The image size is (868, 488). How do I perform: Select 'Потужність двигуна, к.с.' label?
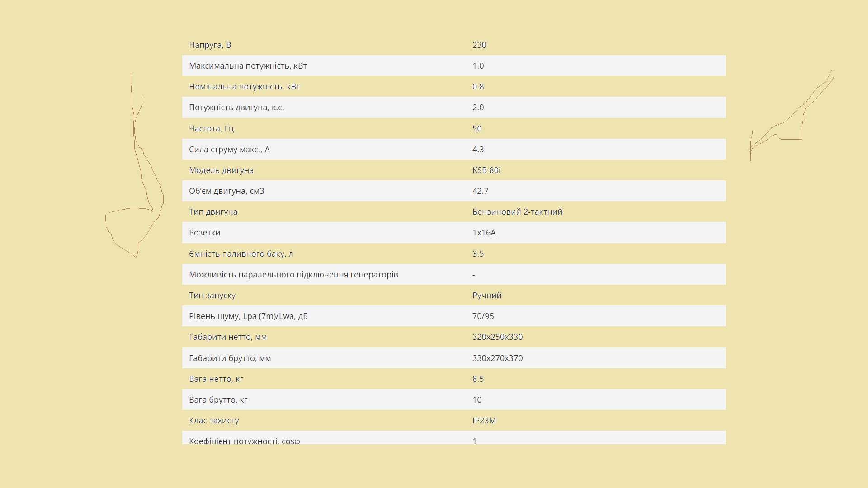pyautogui.click(x=236, y=108)
